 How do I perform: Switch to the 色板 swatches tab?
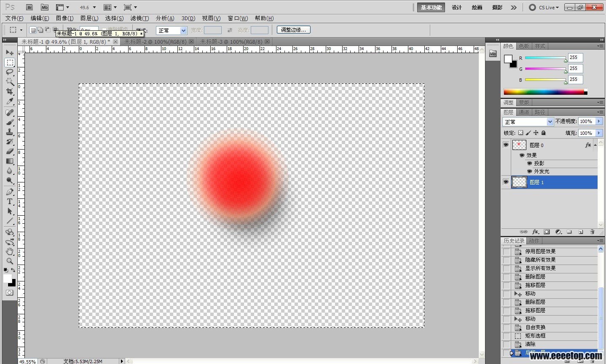pyautogui.click(x=524, y=46)
